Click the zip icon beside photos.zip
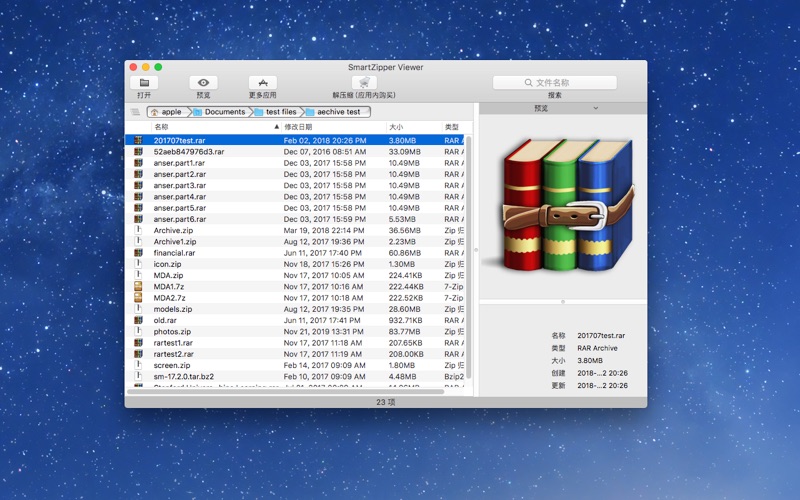 [138, 331]
